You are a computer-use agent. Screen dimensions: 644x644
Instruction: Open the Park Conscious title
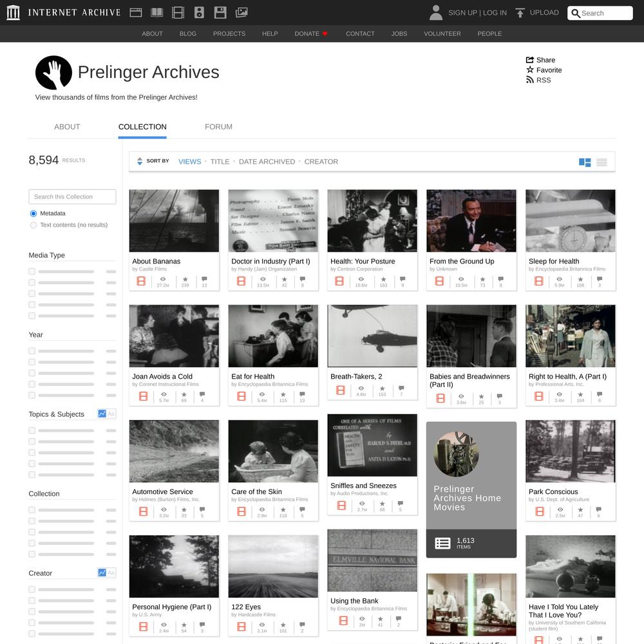tap(553, 491)
